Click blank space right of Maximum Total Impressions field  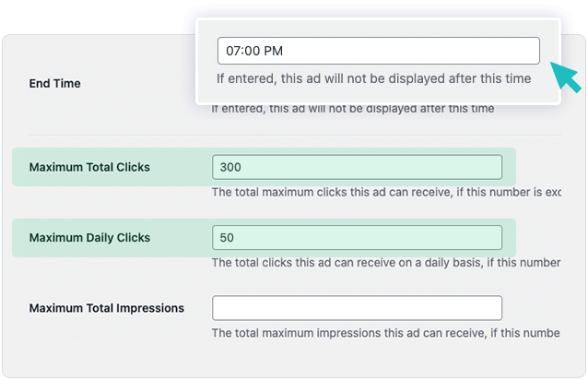[x=535, y=308]
